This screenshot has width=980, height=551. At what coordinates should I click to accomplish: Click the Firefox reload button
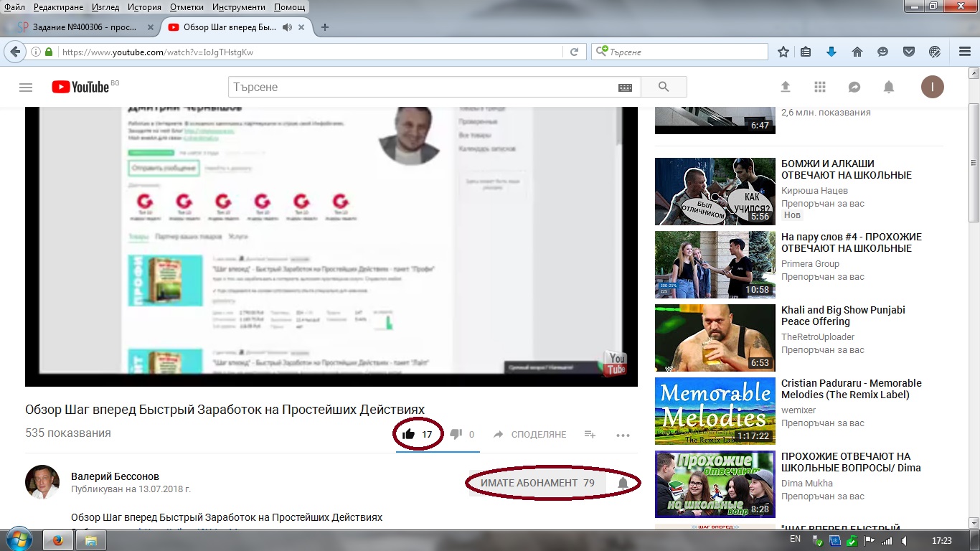pyautogui.click(x=574, y=52)
